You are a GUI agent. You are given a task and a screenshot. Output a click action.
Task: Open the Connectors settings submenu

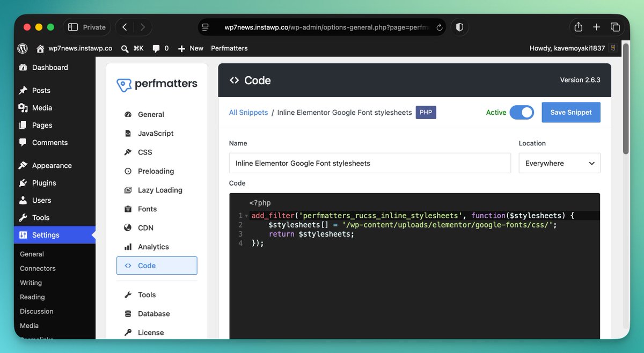coord(38,268)
